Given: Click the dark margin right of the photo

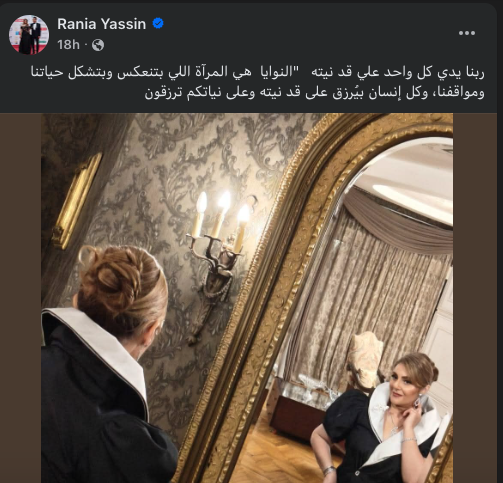Looking at the screenshot, I should pos(475,298).
